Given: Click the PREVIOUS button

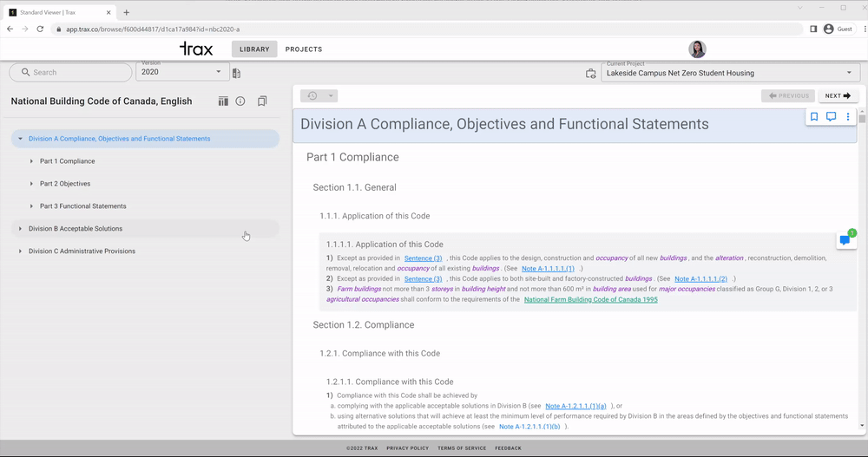Looking at the screenshot, I should point(788,95).
